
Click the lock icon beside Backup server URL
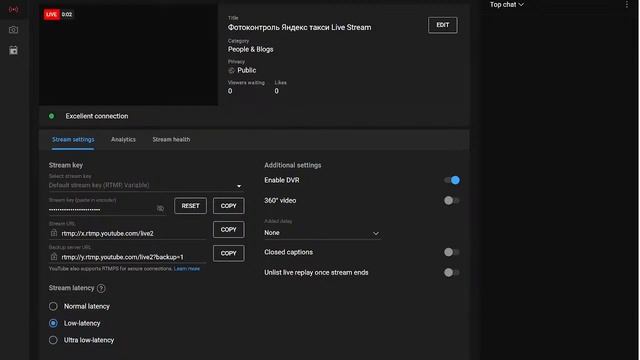click(53, 257)
